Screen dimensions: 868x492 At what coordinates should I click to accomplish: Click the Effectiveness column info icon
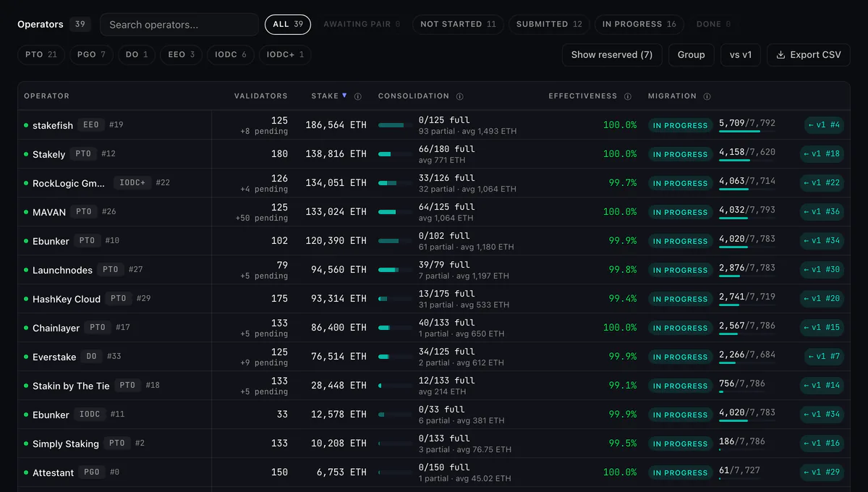click(628, 96)
